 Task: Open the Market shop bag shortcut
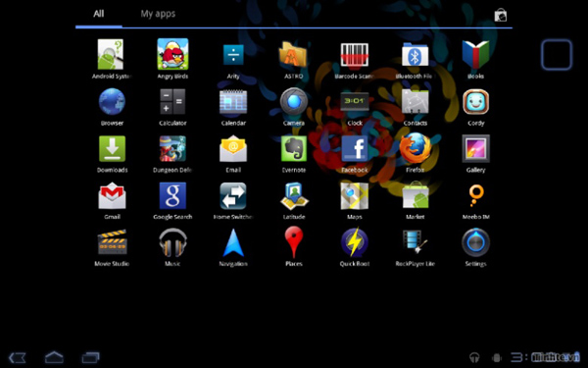tap(500, 15)
